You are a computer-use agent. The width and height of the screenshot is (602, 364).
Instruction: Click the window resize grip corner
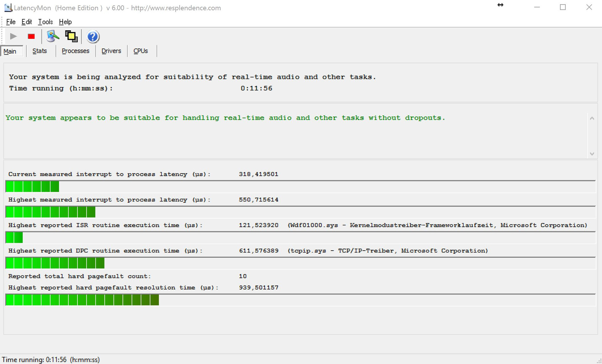click(599, 361)
